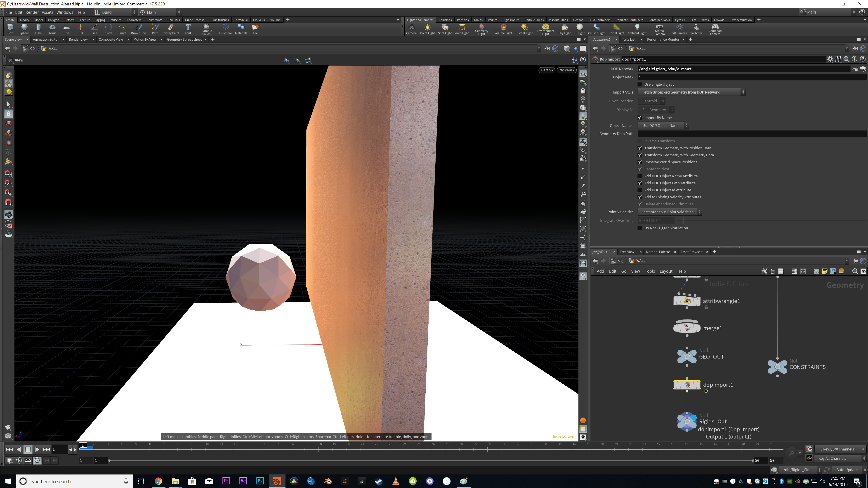Open the Import Style dropdown
Viewport: 868px width, 488px height.
[x=691, y=92]
